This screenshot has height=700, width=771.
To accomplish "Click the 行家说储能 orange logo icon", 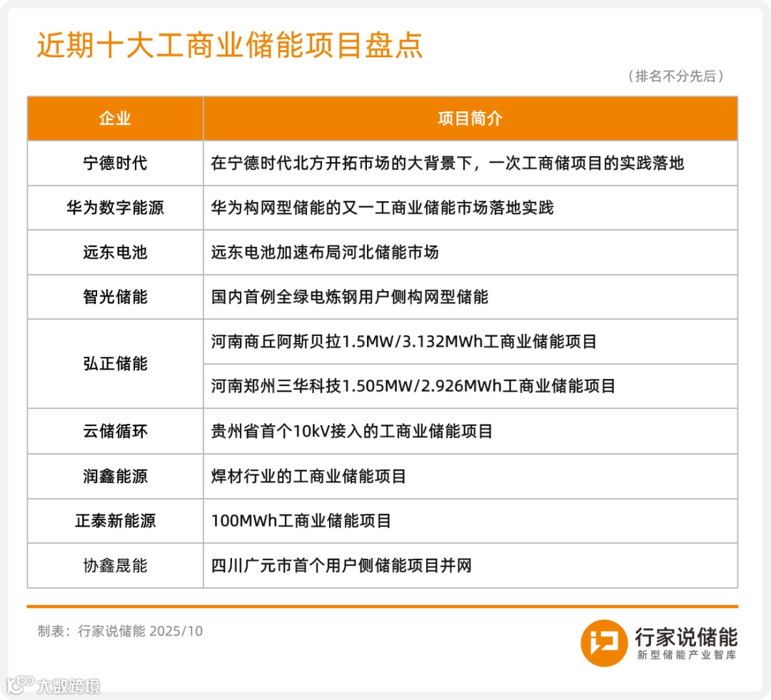I will click(x=604, y=643).
